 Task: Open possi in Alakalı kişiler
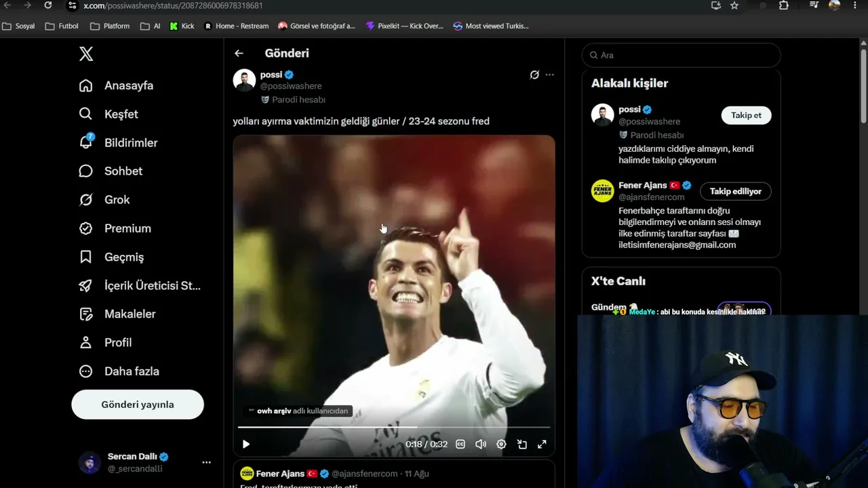tap(629, 109)
